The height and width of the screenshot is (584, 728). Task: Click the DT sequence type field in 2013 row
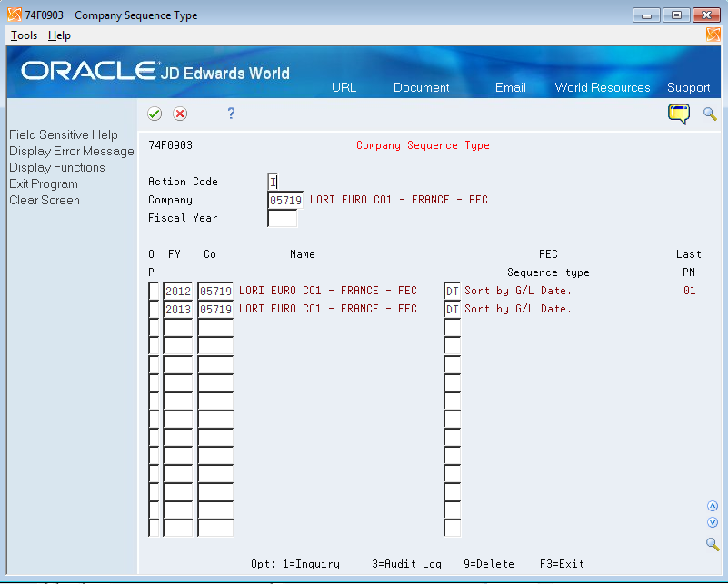[x=453, y=309]
